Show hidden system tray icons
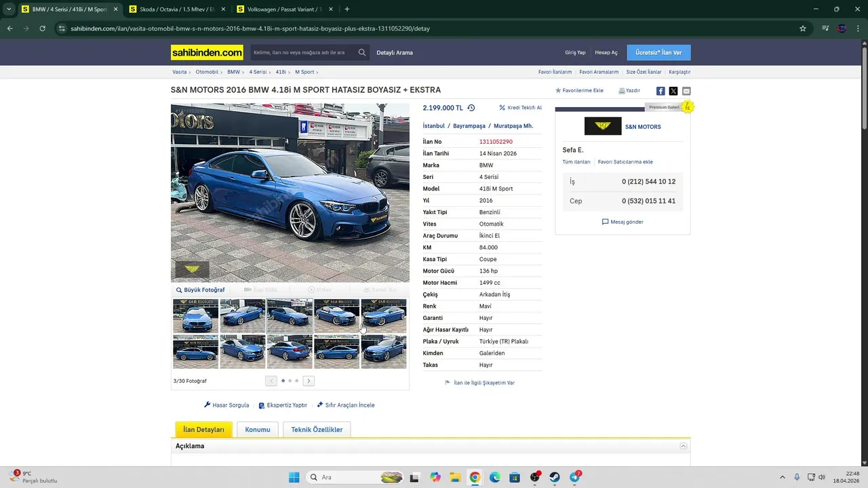 (x=783, y=477)
